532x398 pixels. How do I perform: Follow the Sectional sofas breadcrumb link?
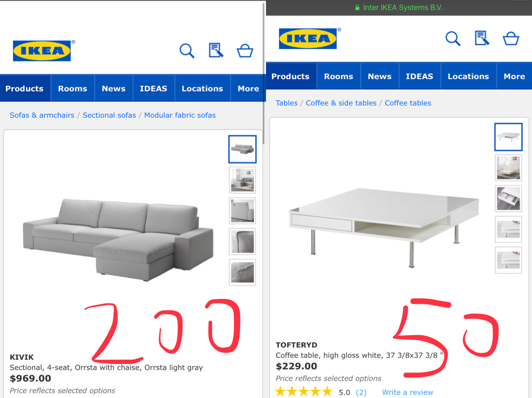(x=109, y=115)
